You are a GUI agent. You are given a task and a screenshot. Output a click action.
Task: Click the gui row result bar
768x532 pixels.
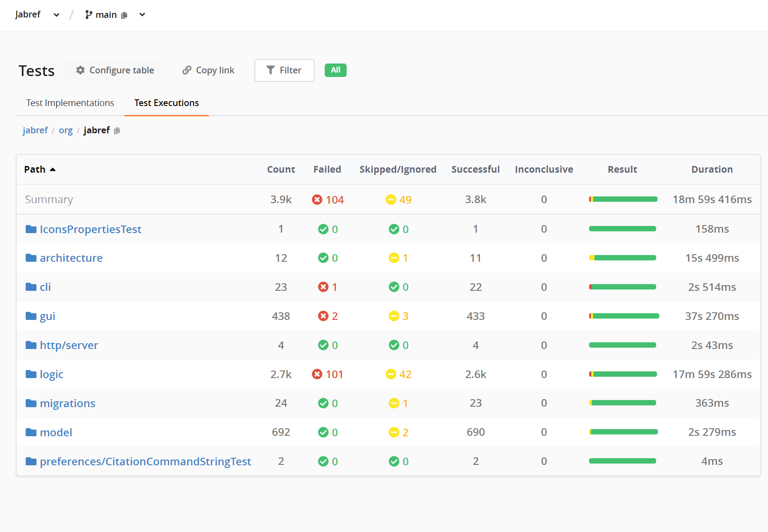[624, 316]
